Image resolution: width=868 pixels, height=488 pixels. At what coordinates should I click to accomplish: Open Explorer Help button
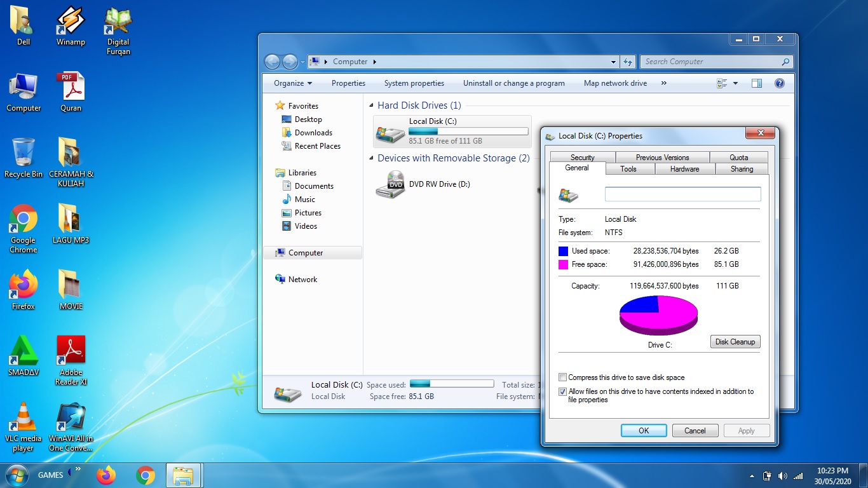[780, 83]
